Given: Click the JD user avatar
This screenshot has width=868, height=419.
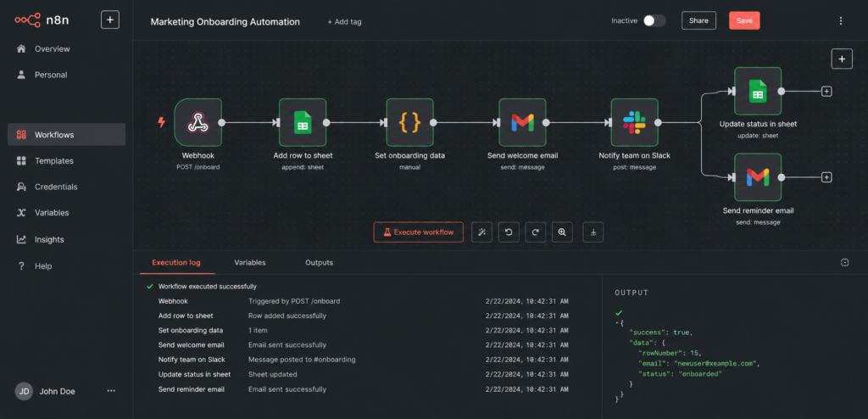Looking at the screenshot, I should pyautogui.click(x=24, y=391).
